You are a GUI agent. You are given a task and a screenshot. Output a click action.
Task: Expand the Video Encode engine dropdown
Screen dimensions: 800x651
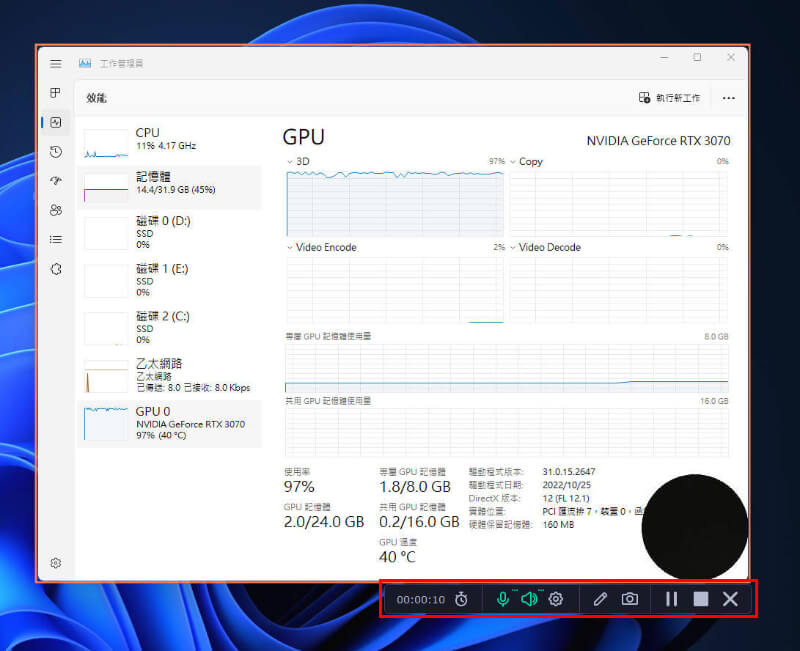coord(290,247)
